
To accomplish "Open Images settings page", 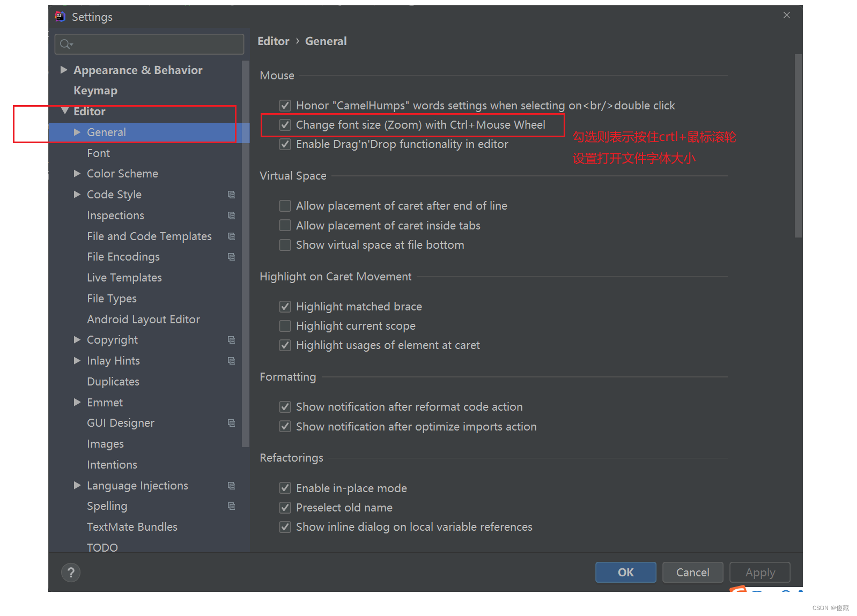I will click(x=106, y=444).
